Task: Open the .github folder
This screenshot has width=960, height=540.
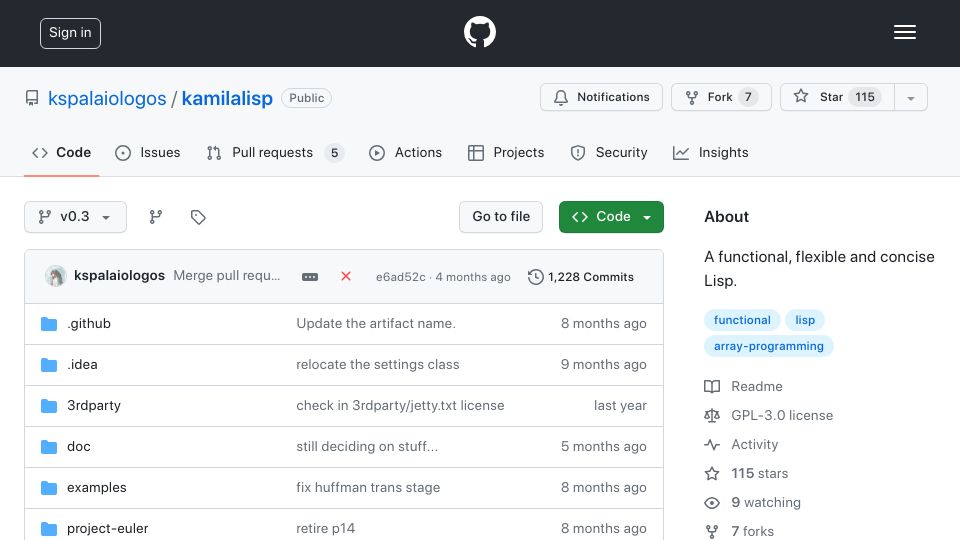Action: [89, 323]
